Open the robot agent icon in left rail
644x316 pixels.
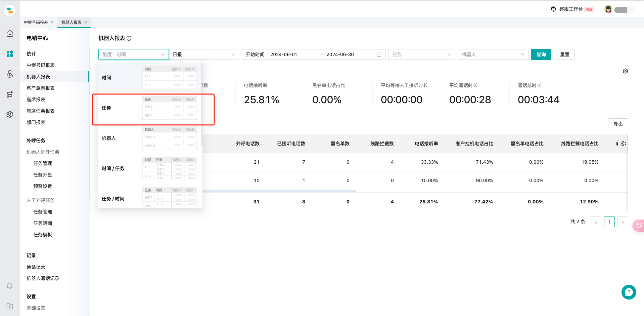[10, 74]
